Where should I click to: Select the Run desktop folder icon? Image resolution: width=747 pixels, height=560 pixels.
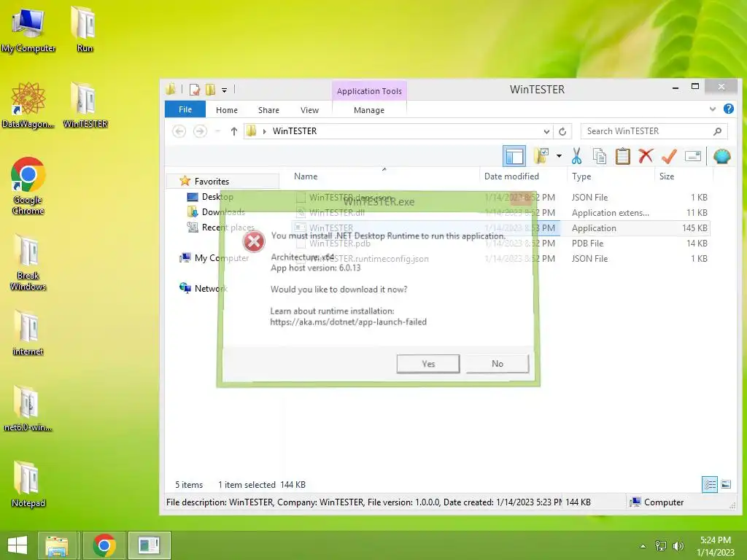coord(85,28)
